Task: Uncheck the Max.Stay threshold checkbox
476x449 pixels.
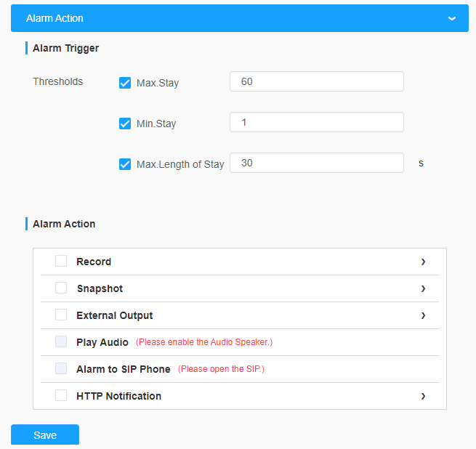Action: (x=125, y=83)
